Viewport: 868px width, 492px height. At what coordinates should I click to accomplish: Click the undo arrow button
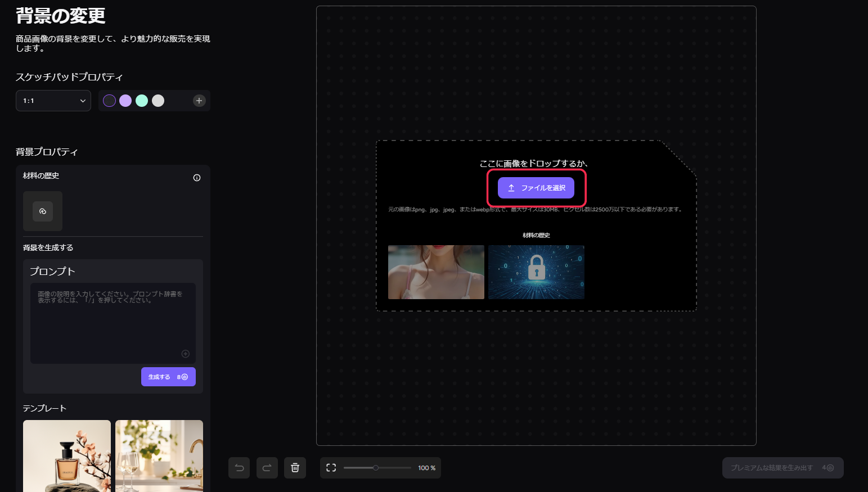[239, 468]
